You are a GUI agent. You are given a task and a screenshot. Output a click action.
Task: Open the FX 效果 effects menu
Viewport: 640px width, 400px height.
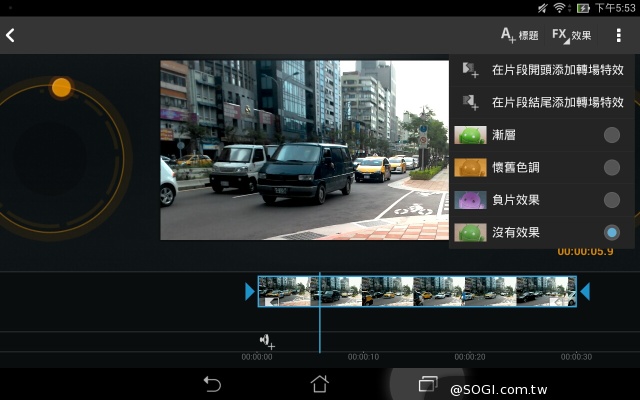pyautogui.click(x=571, y=36)
